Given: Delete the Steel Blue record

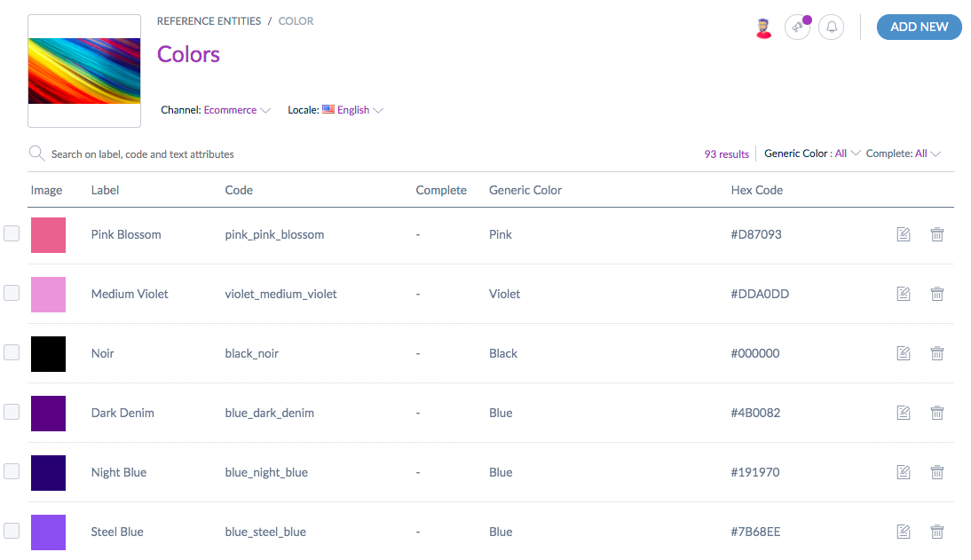Looking at the screenshot, I should point(936,532).
